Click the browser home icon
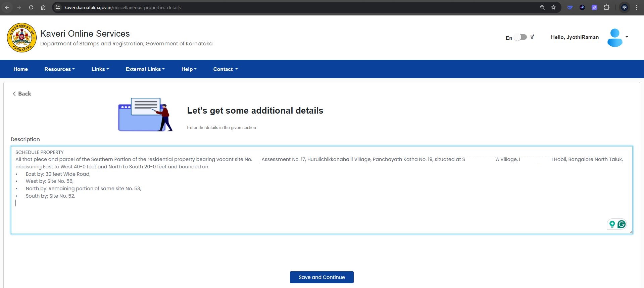Image resolution: width=644 pixels, height=288 pixels. point(43,7)
